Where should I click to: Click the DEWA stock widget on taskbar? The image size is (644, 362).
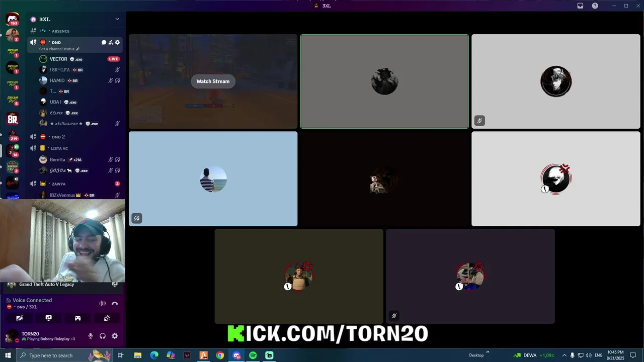533,355
